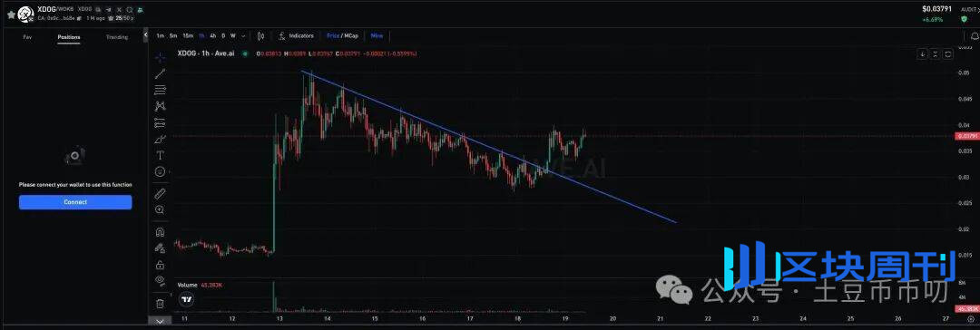980x330 pixels.
Task: Toggle the magnet snap mode
Action: coord(160,232)
